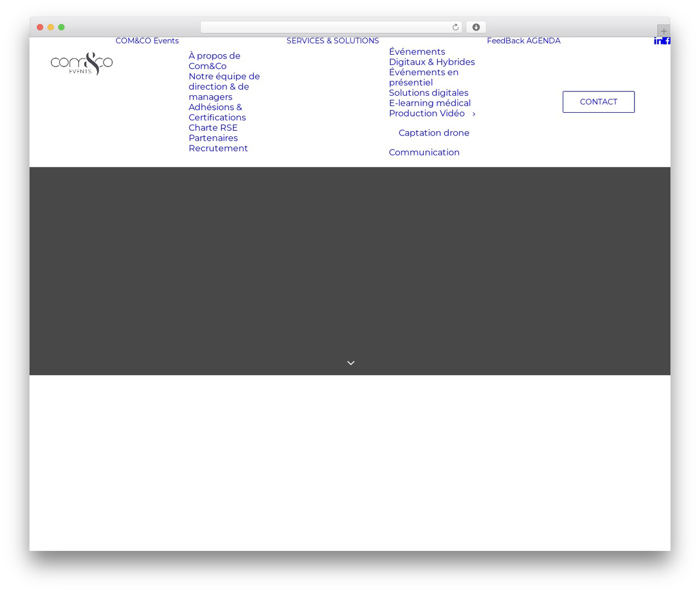This screenshot has width=700, height=593.
Task: Open the Captation drone link
Action: tap(434, 133)
